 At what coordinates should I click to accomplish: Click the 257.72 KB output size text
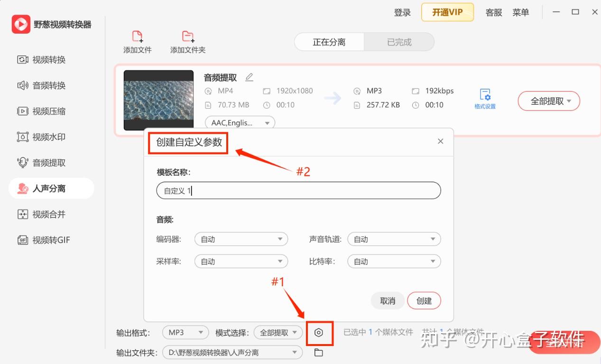(x=383, y=105)
